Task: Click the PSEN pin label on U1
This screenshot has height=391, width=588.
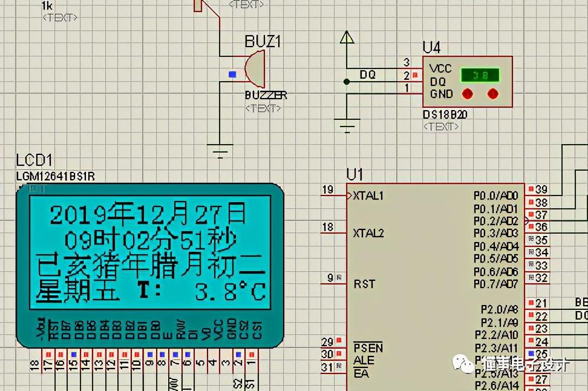Action: pyautogui.click(x=368, y=348)
